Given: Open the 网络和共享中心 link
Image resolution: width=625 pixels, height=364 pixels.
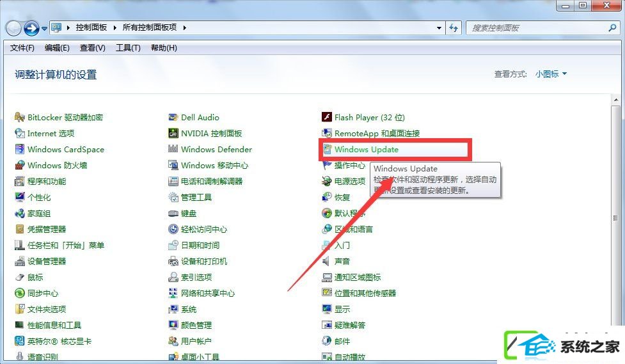Looking at the screenshot, I should point(208,294).
